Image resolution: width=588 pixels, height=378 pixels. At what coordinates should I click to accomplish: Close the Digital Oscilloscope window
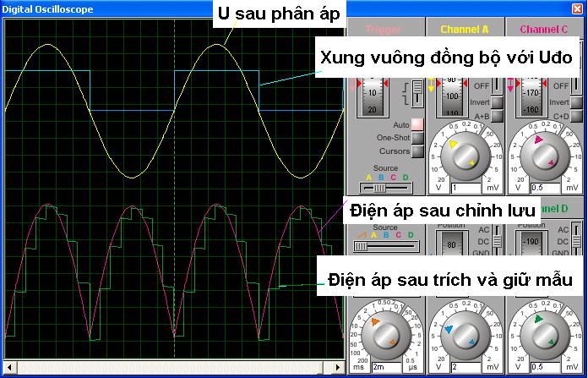pos(577,8)
